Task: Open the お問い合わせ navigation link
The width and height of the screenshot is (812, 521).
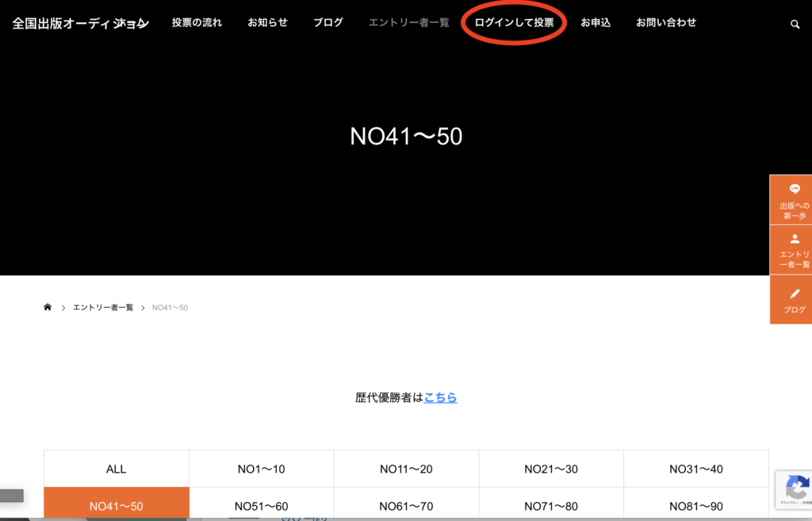Action: [x=665, y=23]
